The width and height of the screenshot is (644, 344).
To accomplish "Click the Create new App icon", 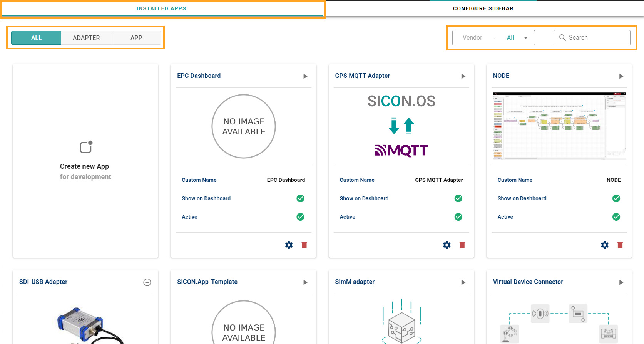I will pyautogui.click(x=86, y=147).
